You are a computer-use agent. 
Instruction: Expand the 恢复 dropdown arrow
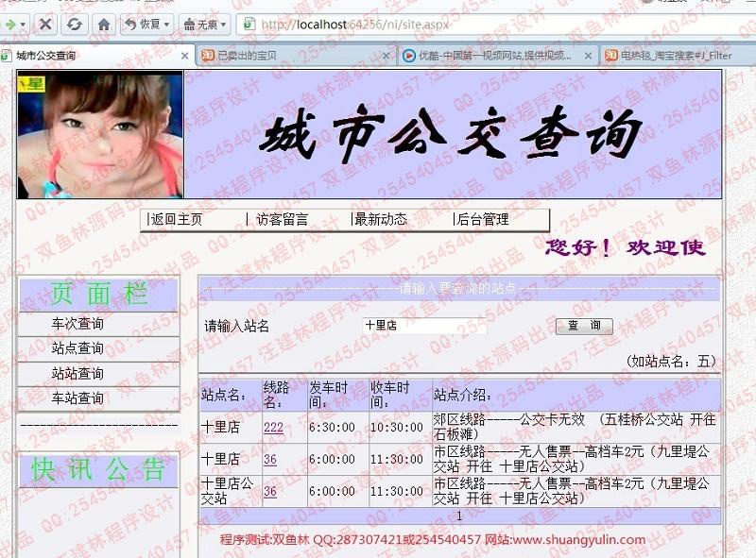[x=167, y=25]
